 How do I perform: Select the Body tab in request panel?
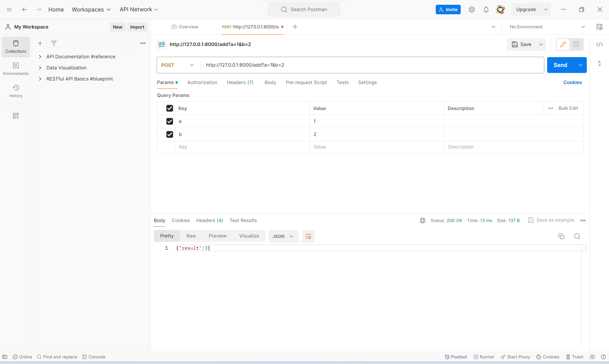[x=270, y=82]
